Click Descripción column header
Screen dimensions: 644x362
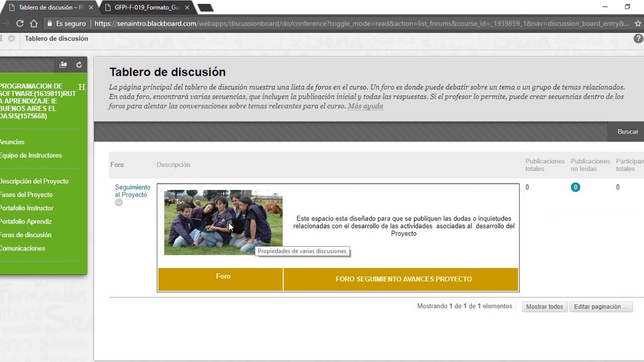(173, 165)
